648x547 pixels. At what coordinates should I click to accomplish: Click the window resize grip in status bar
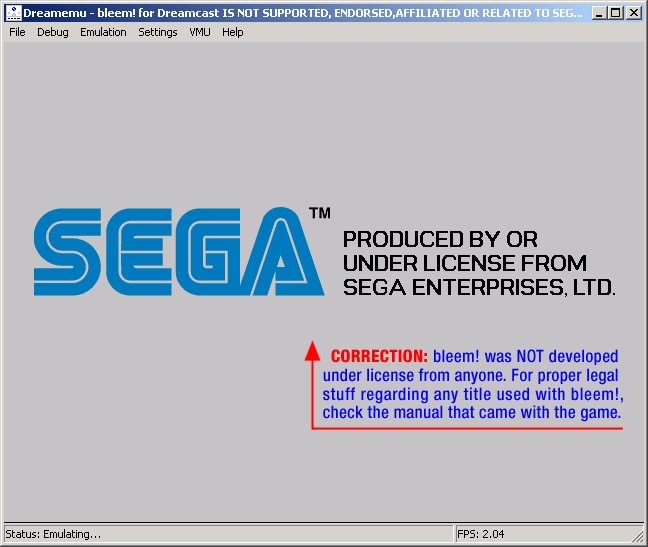pos(638,536)
